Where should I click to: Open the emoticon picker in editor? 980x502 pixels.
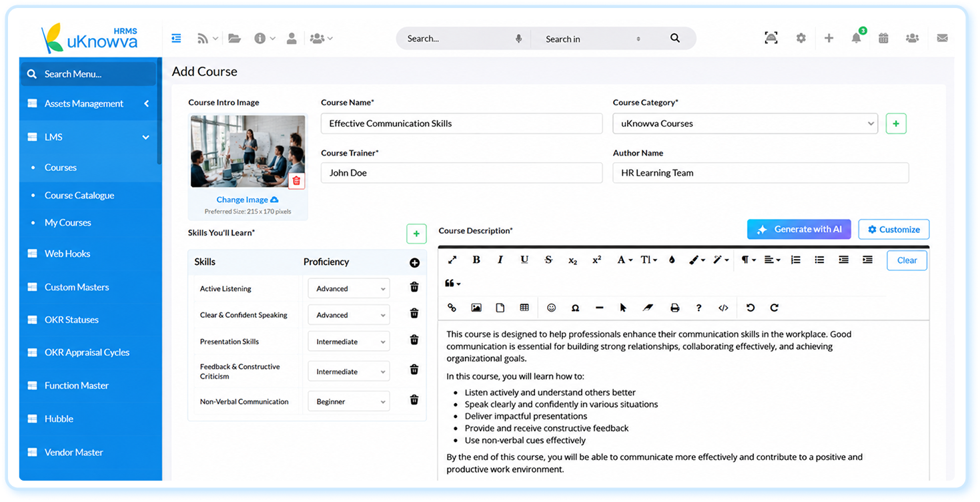pyautogui.click(x=551, y=308)
